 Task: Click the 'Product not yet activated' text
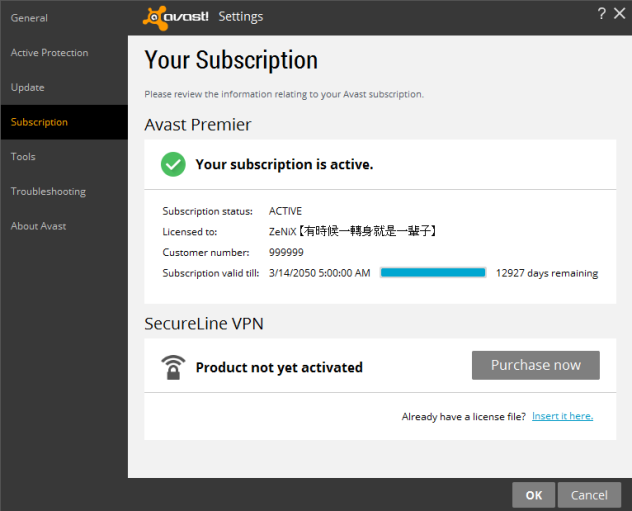click(279, 368)
